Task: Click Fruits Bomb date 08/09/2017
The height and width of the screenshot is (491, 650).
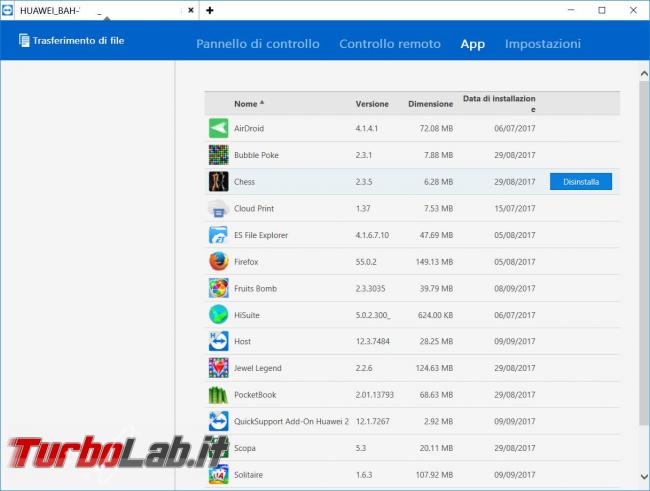Action: coord(514,289)
